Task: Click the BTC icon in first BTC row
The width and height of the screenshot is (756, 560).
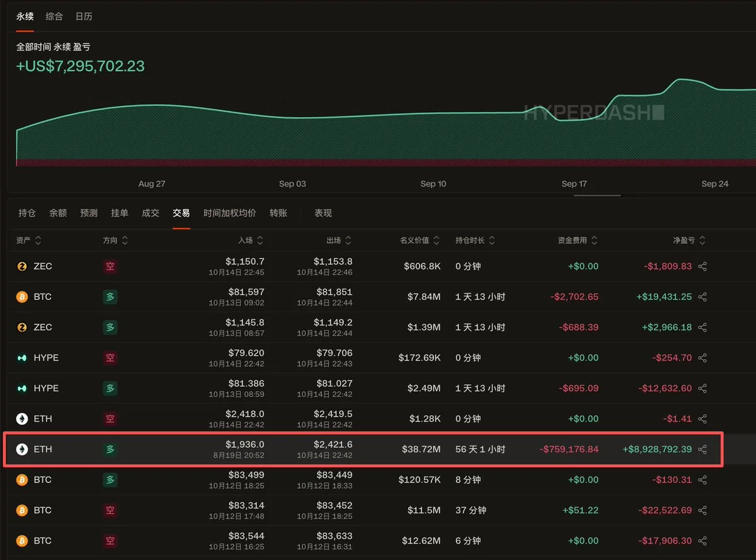Action: coord(22,297)
